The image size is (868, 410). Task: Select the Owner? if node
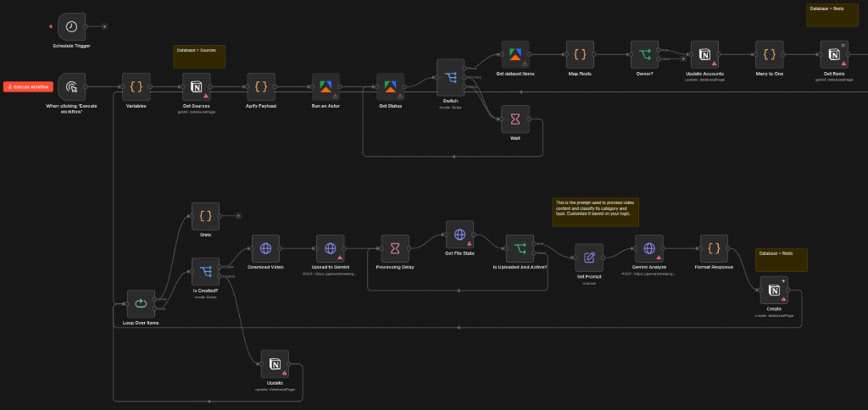click(x=644, y=54)
